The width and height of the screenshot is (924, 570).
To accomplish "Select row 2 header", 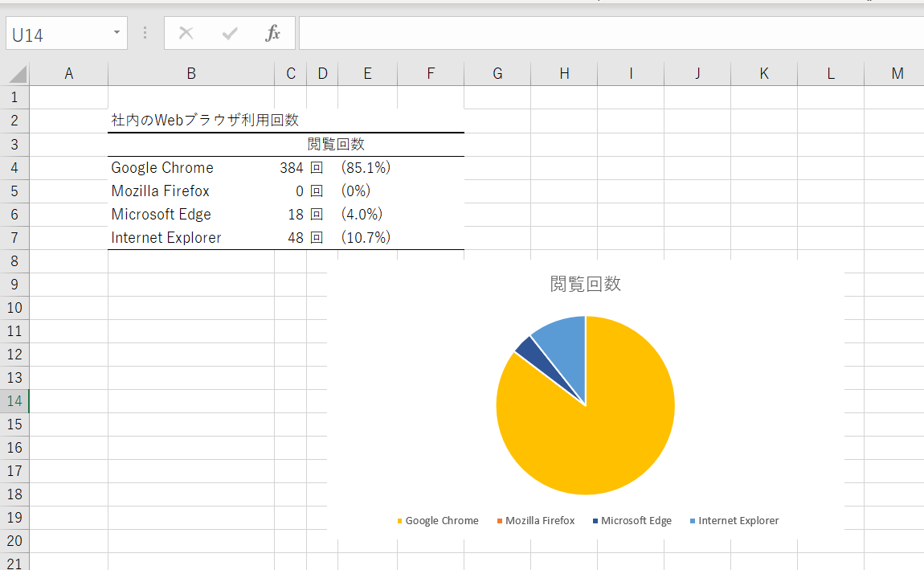I will [14, 121].
